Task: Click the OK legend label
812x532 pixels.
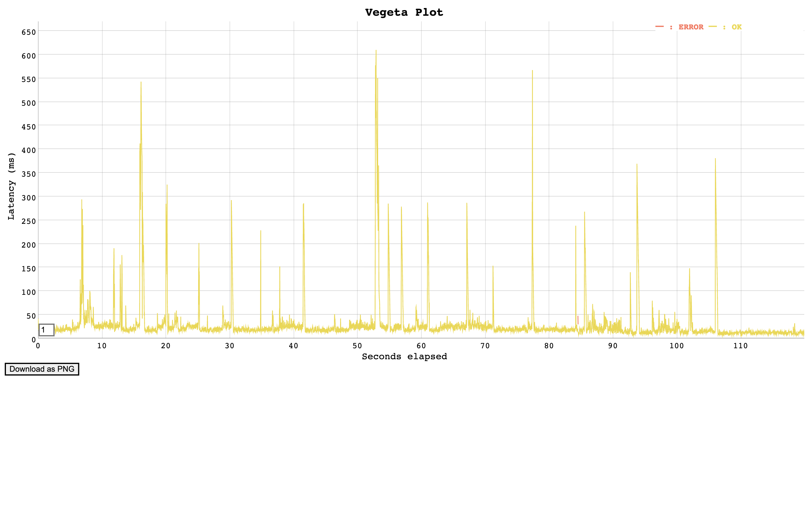Action: click(736, 27)
